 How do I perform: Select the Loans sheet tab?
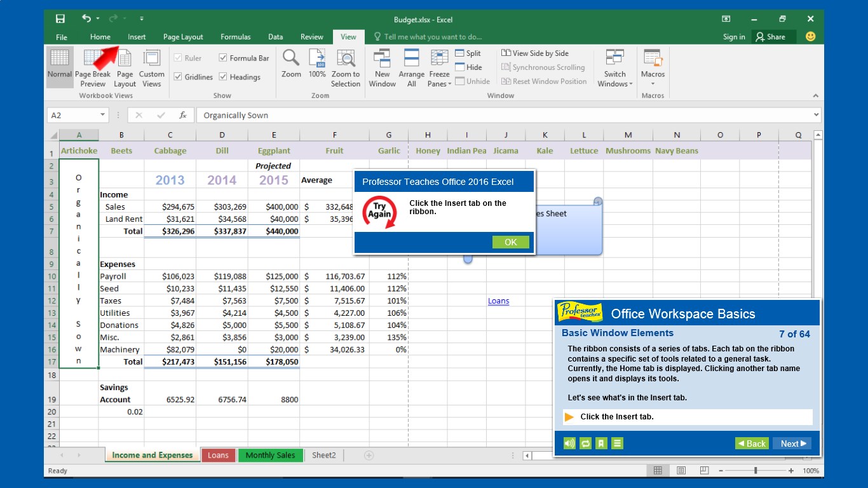point(218,455)
